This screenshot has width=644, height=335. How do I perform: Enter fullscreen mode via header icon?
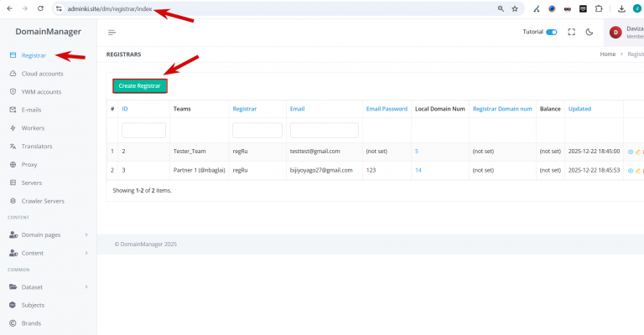[x=571, y=32]
